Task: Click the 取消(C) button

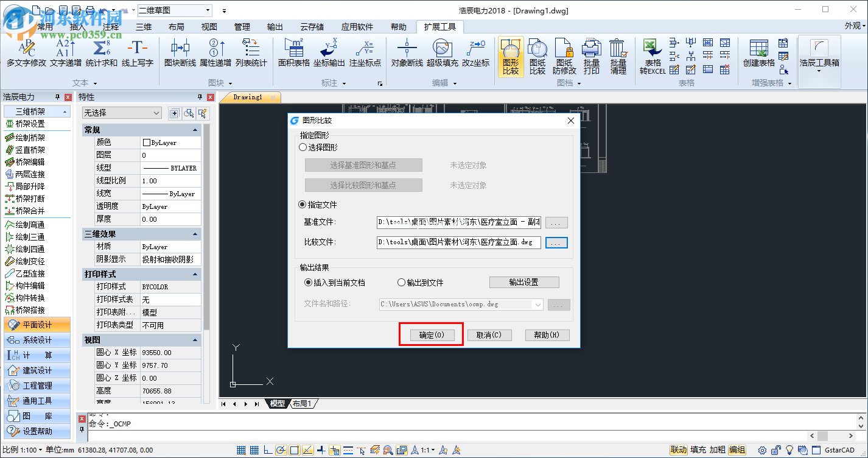Action: pos(489,335)
